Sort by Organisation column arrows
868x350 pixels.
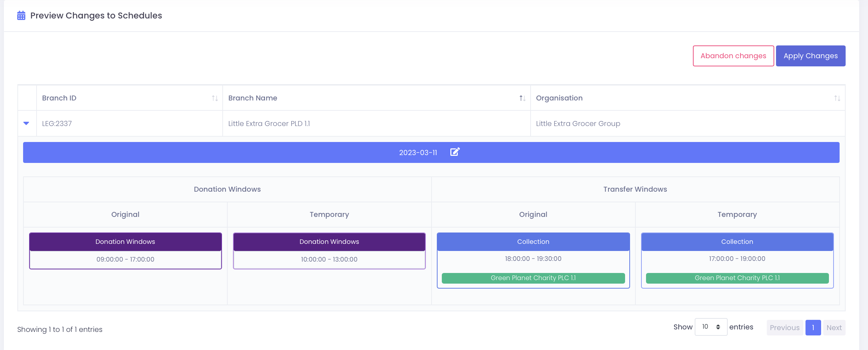click(837, 98)
